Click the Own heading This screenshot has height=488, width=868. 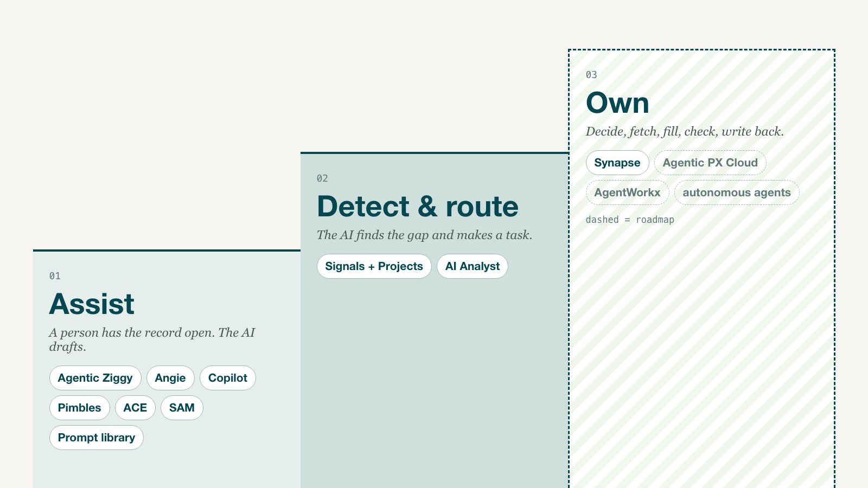(x=617, y=103)
